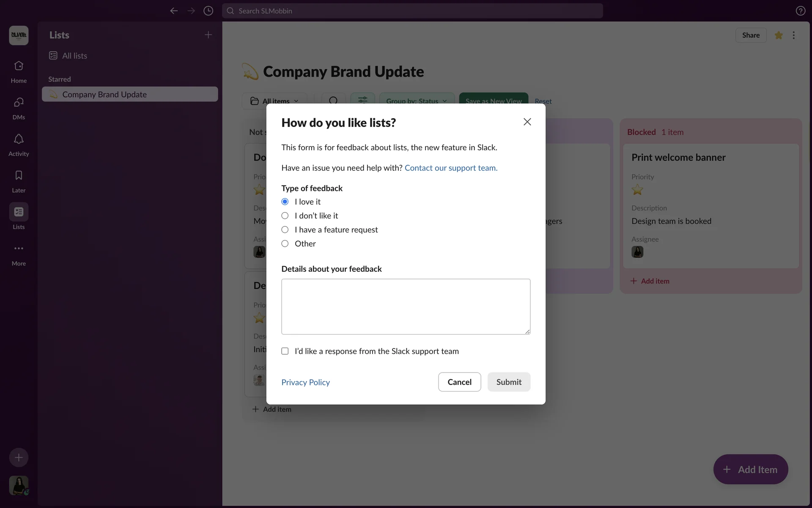This screenshot has height=508, width=812.
Task: Open the Activity bell icon
Action: (x=19, y=139)
